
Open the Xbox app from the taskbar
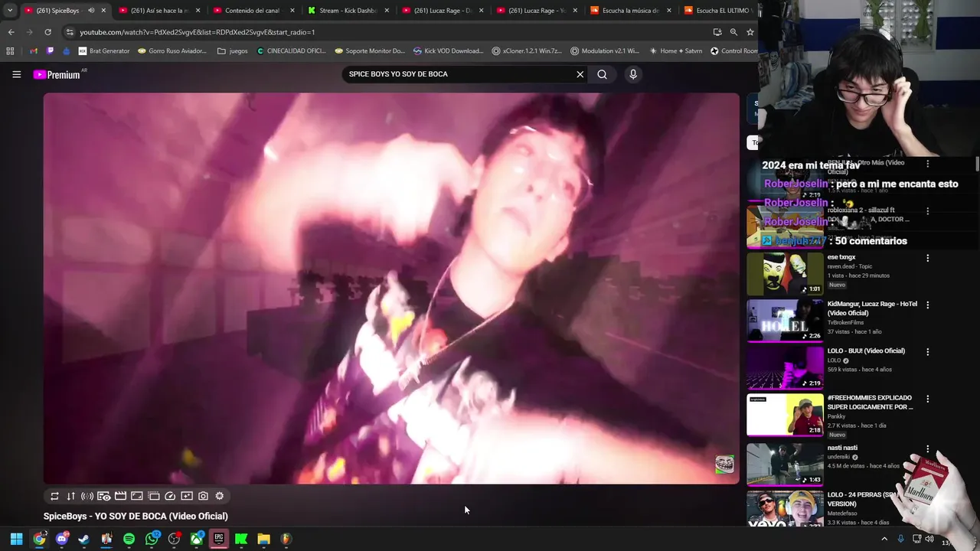197,539
